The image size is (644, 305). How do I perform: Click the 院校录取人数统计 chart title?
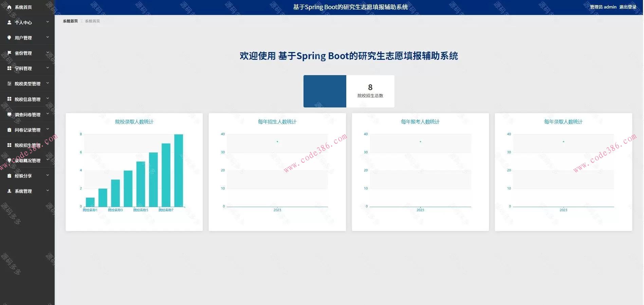pyautogui.click(x=134, y=122)
